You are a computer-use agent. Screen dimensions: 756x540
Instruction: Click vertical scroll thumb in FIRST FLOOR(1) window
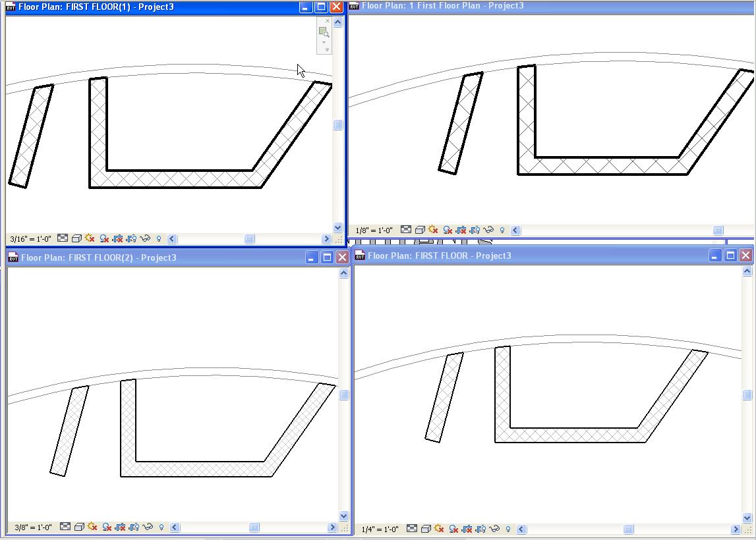coord(337,124)
